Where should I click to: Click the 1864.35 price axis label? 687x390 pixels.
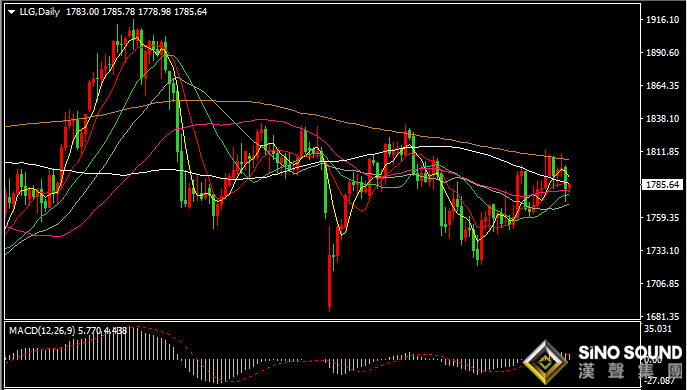(x=662, y=85)
